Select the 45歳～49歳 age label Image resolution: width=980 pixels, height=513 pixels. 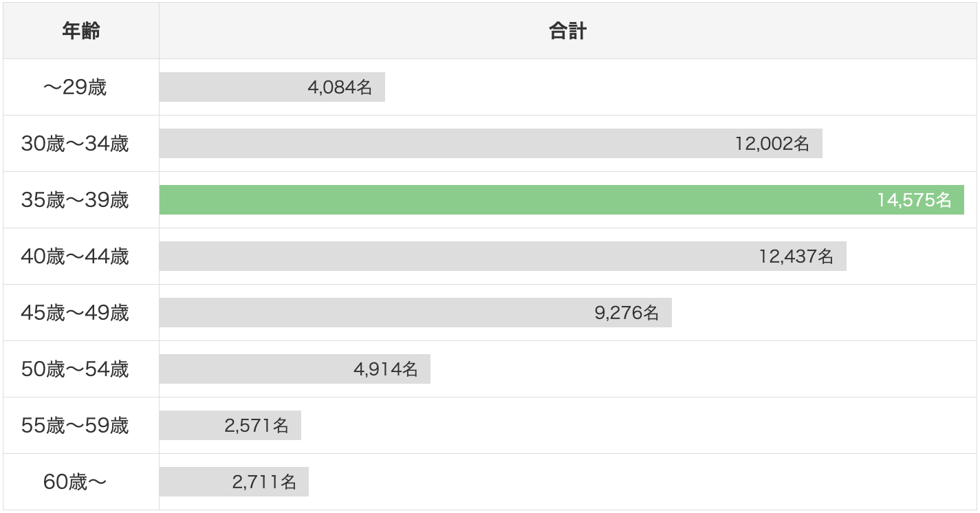click(x=75, y=313)
